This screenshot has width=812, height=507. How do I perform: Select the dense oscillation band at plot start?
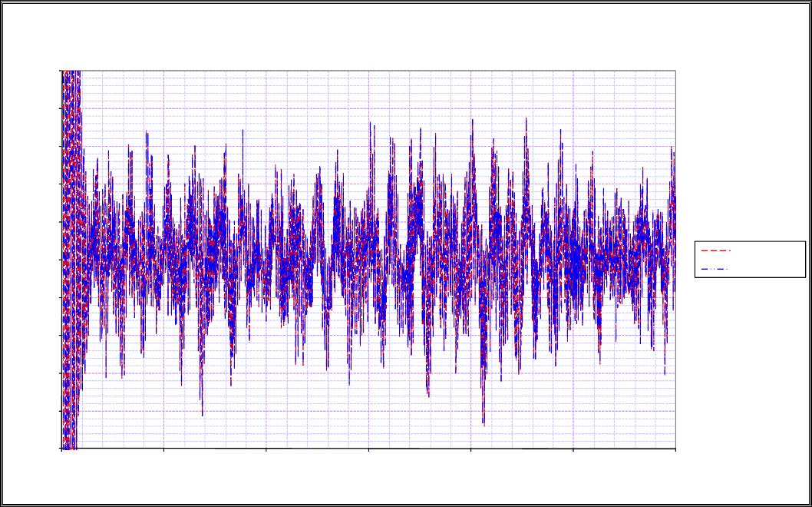tap(71, 259)
